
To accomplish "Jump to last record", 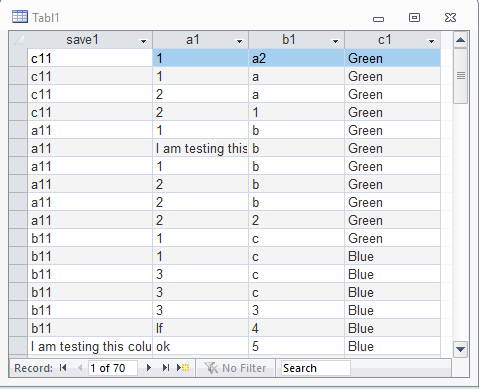I will pos(165,368).
